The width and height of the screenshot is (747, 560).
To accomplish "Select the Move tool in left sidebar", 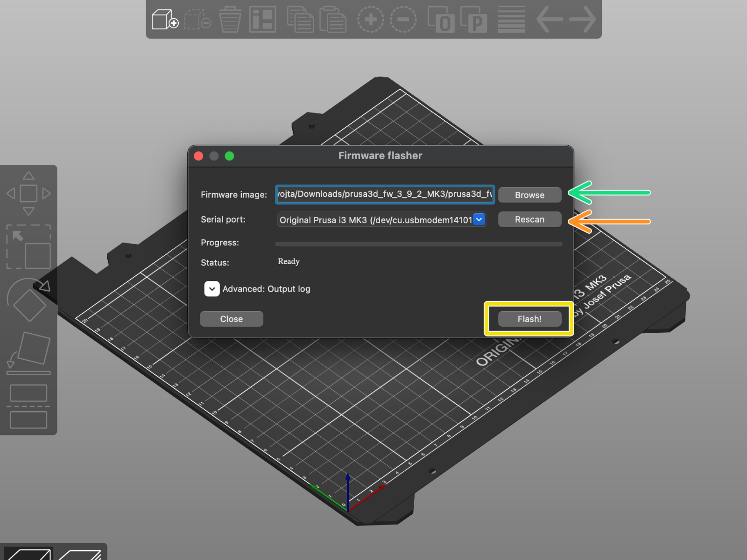I will click(28, 193).
